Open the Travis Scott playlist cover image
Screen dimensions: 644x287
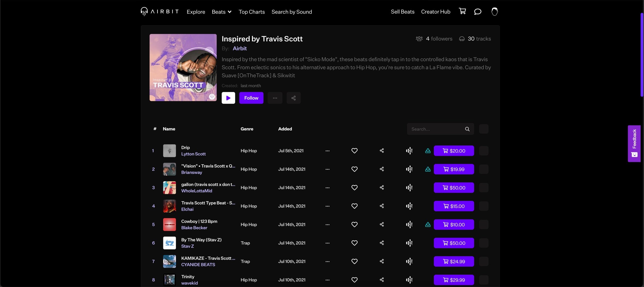tap(183, 67)
